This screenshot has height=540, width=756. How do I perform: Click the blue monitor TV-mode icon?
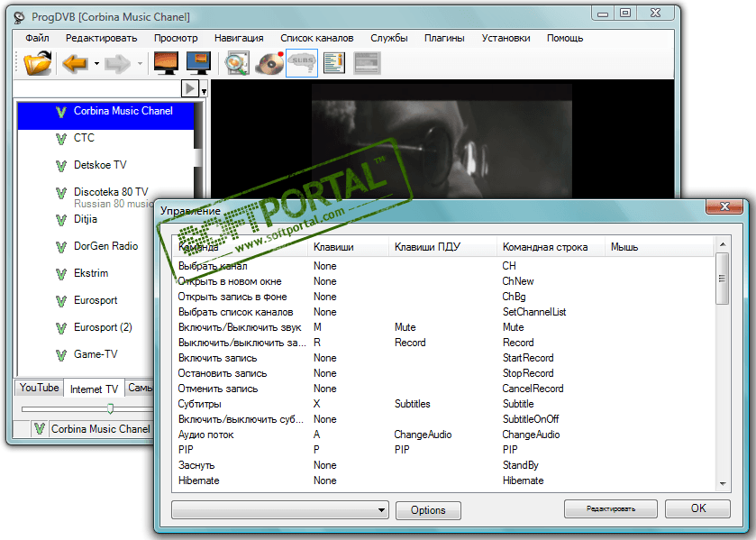198,63
